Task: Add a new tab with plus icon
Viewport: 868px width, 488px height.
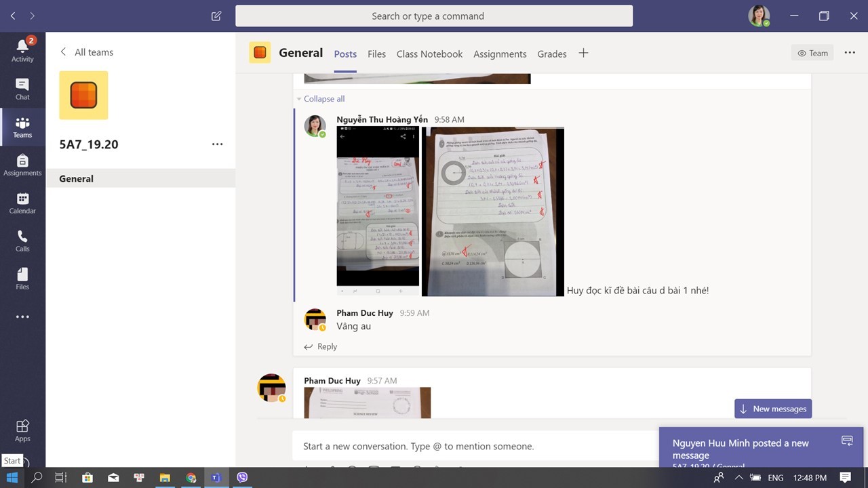Action: [583, 54]
